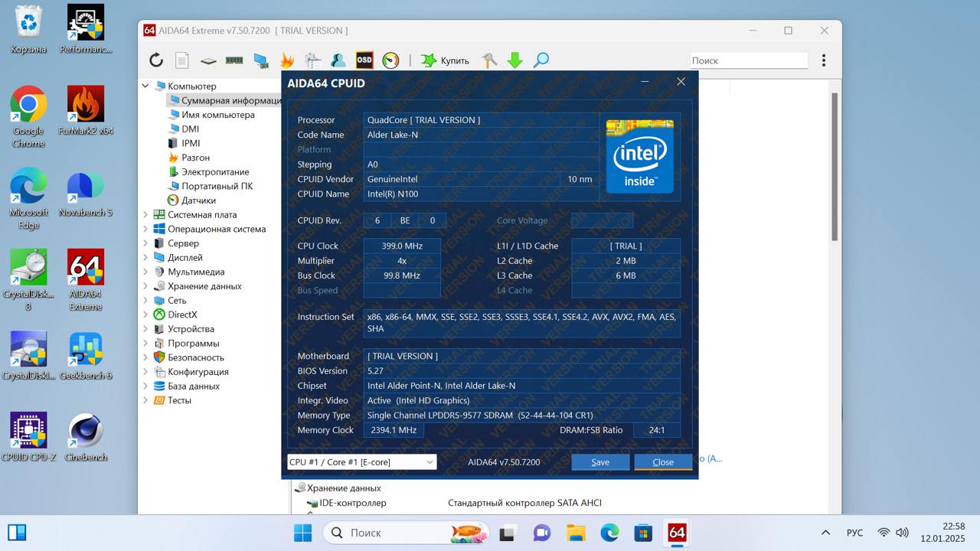Image resolution: width=980 pixels, height=551 pixels.
Task: Click Save in the CPUID dialog
Action: (600, 461)
